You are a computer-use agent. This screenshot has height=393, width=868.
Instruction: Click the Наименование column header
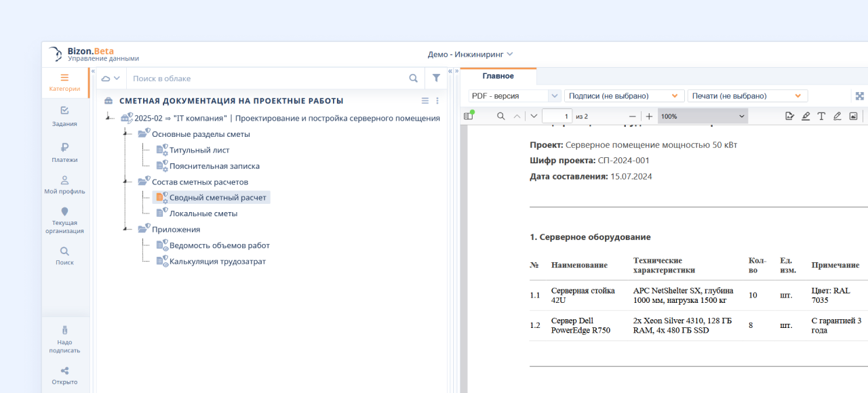click(579, 265)
